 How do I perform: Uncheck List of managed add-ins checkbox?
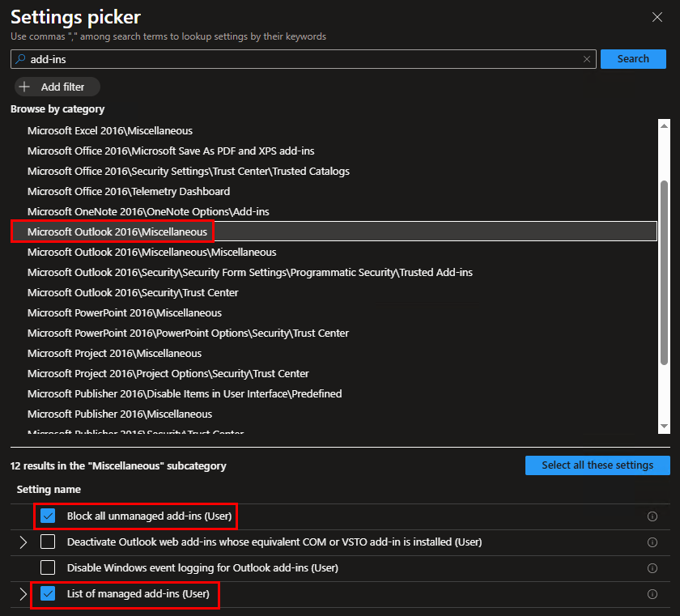pos(48,594)
